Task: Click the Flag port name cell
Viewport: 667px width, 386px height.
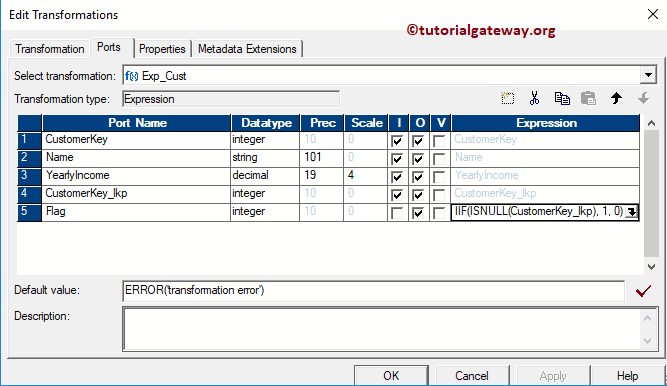Action: pyautogui.click(x=136, y=212)
